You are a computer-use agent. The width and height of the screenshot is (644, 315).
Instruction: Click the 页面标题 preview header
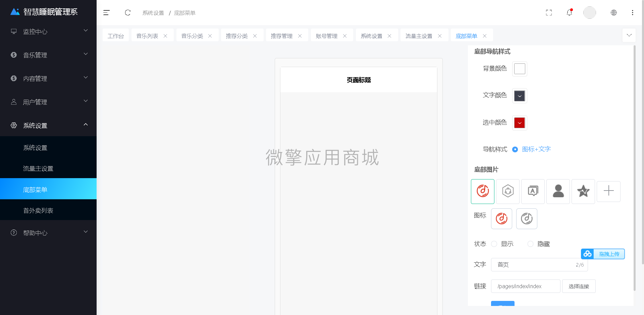click(x=359, y=80)
